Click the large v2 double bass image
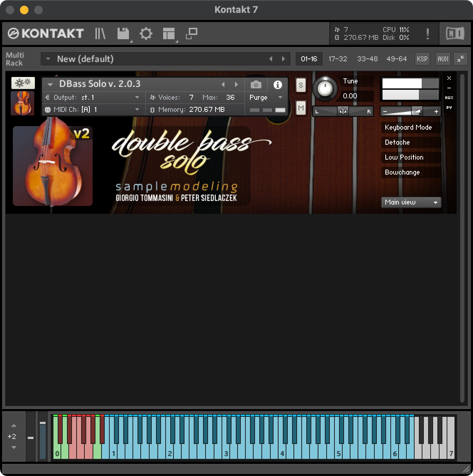 coord(53,166)
